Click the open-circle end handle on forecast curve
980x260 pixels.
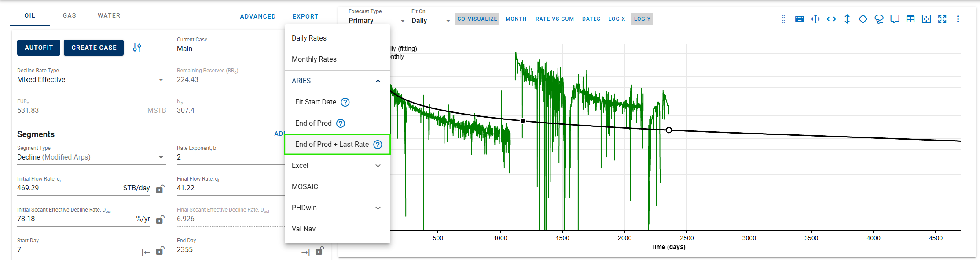point(669,130)
